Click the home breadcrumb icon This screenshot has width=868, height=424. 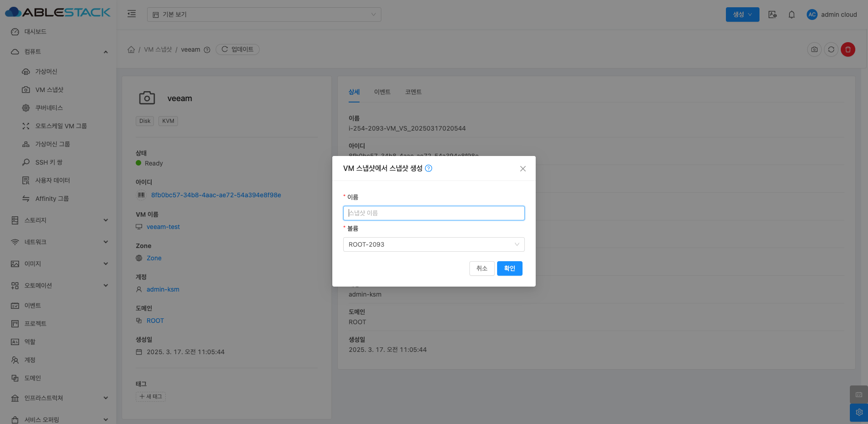[x=131, y=49]
